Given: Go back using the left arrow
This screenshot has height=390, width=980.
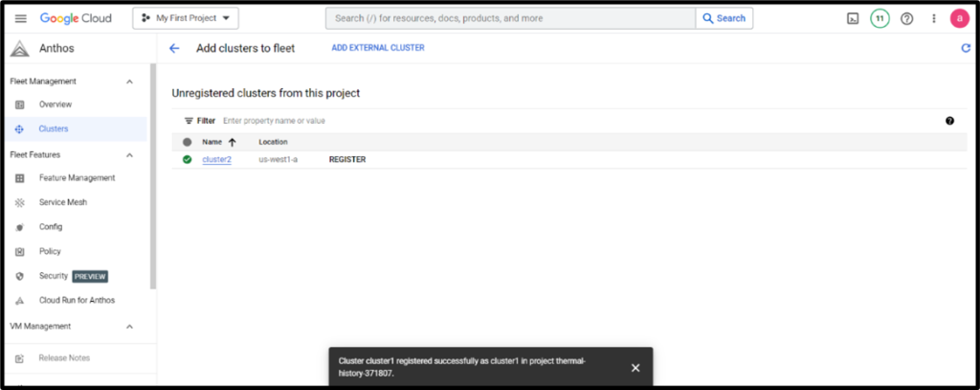Looking at the screenshot, I should pyautogui.click(x=174, y=48).
